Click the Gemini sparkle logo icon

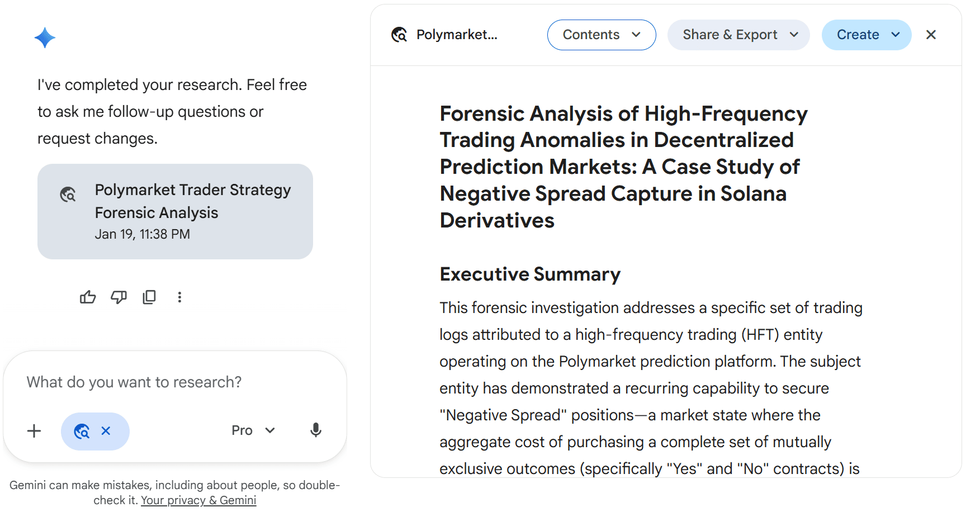tap(45, 38)
